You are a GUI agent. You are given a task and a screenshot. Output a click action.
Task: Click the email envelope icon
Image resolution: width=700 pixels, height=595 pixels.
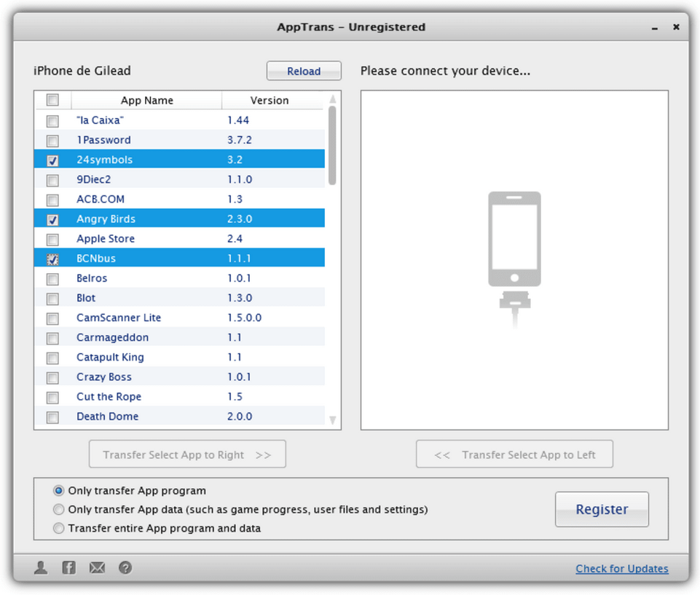pos(97,568)
